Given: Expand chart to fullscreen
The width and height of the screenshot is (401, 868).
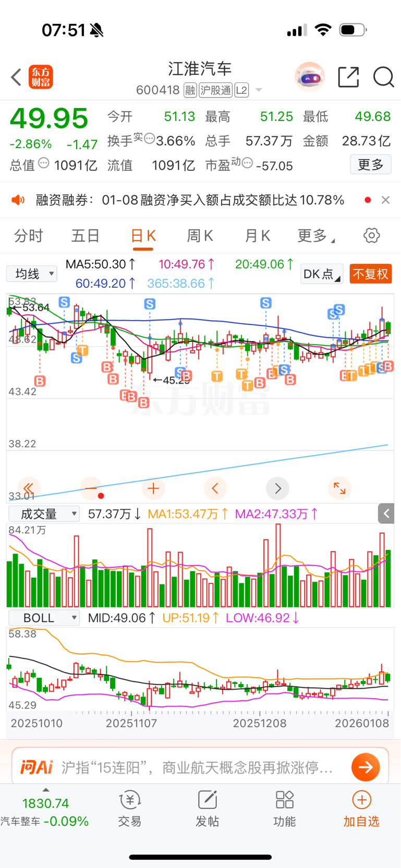Looking at the screenshot, I should (339, 488).
